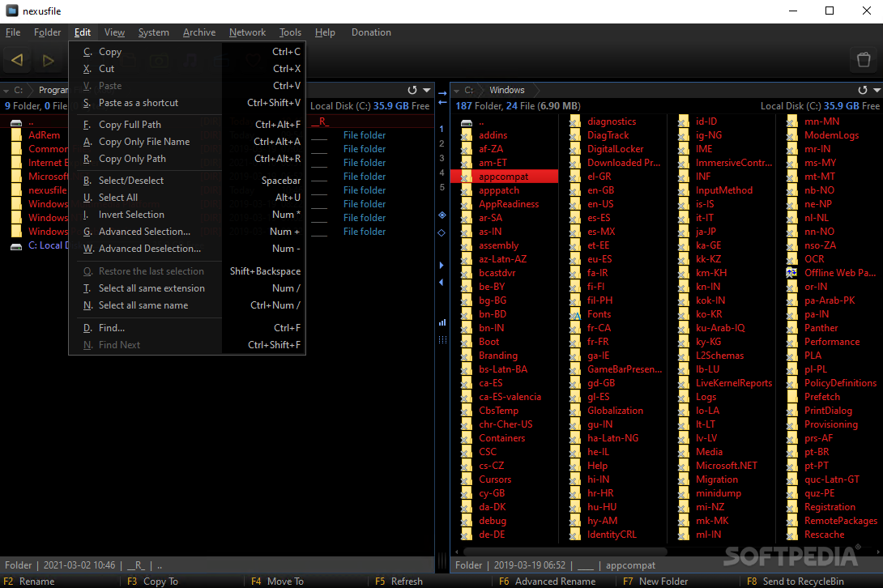Choose Copy Only Path entry
883x588 pixels.
187,159
